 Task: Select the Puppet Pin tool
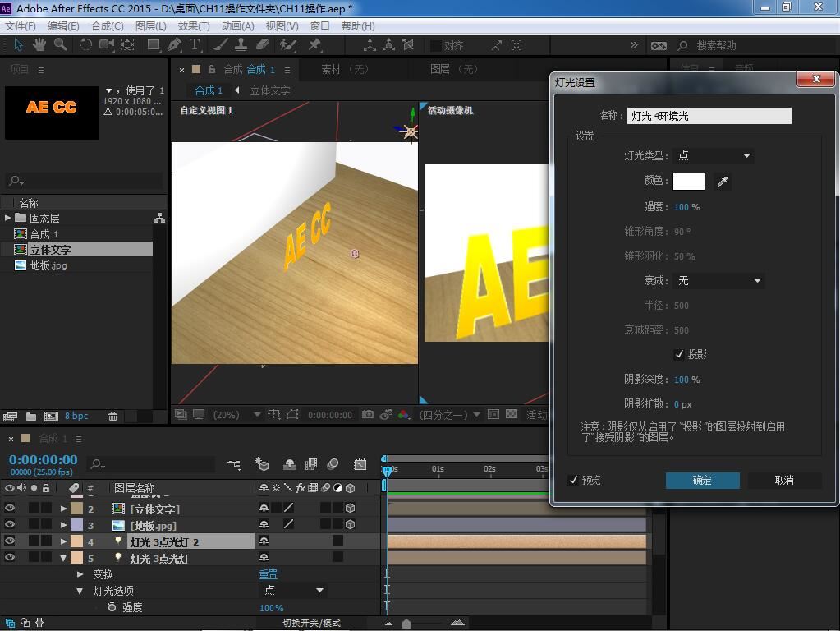314,45
